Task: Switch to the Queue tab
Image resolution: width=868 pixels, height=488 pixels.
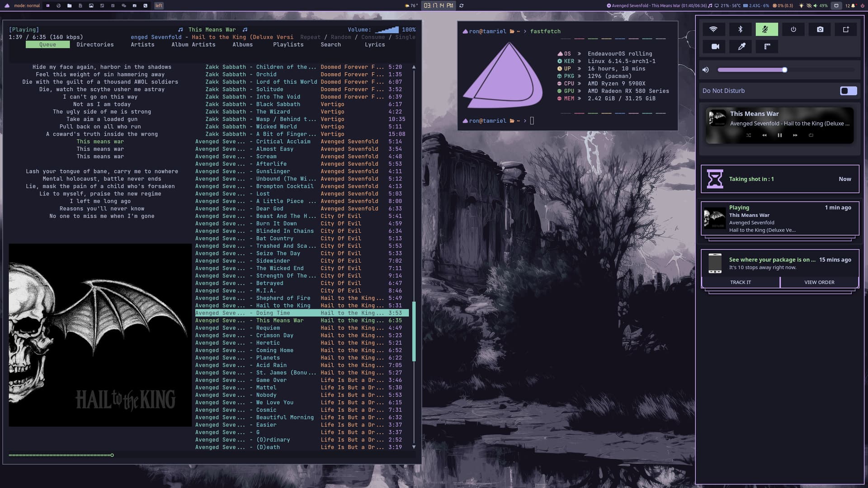Action: pos(47,44)
